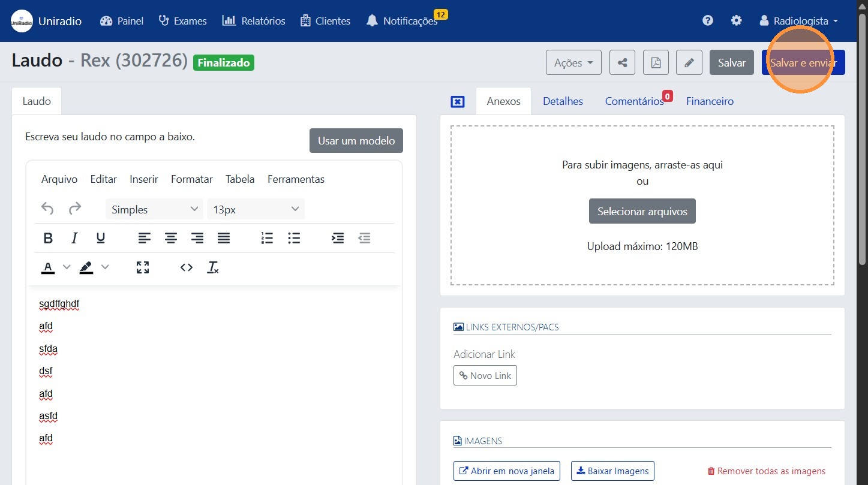Click the share icon button
The image size is (868, 485).
coord(622,63)
